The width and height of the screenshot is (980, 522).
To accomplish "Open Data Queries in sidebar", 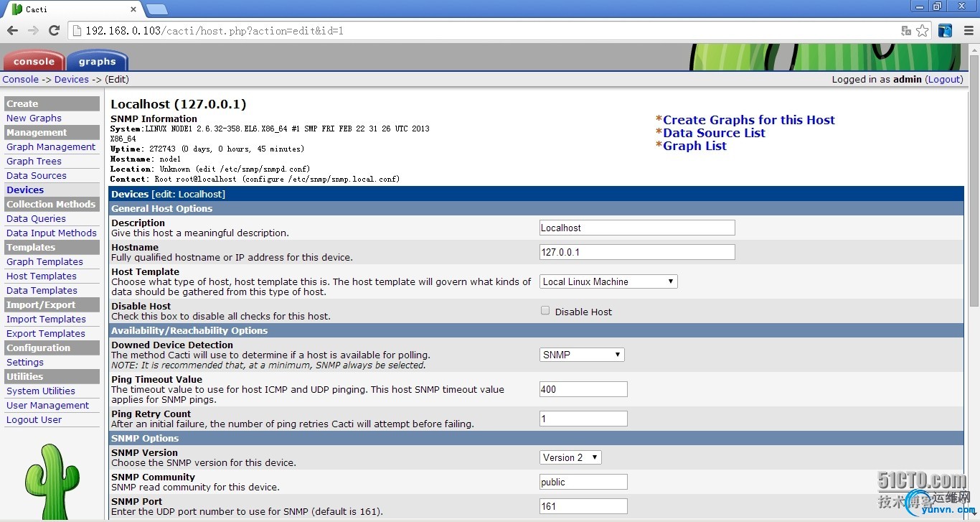I will pos(36,218).
